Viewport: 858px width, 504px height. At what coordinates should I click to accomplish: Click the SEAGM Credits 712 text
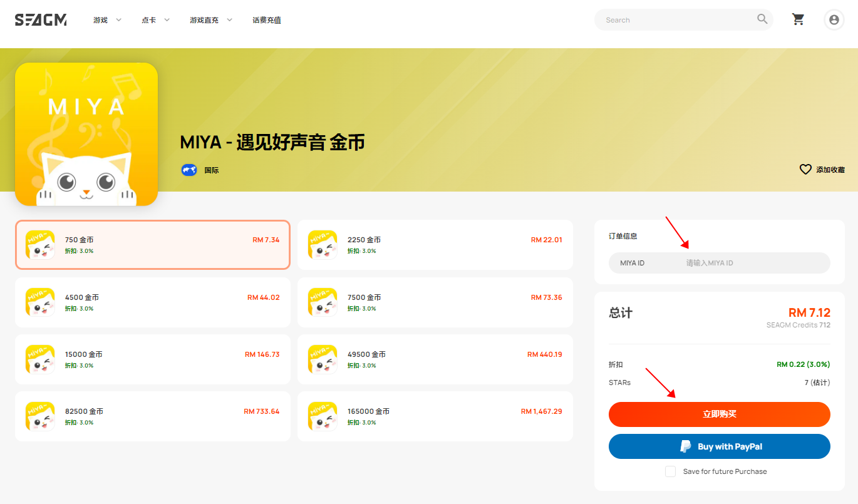[x=799, y=325]
